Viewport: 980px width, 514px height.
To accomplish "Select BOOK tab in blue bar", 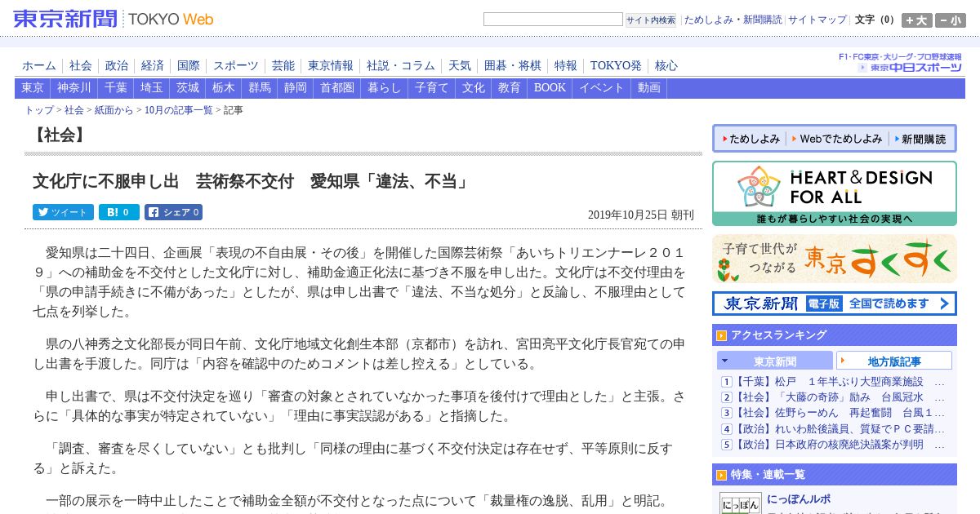I will [550, 88].
